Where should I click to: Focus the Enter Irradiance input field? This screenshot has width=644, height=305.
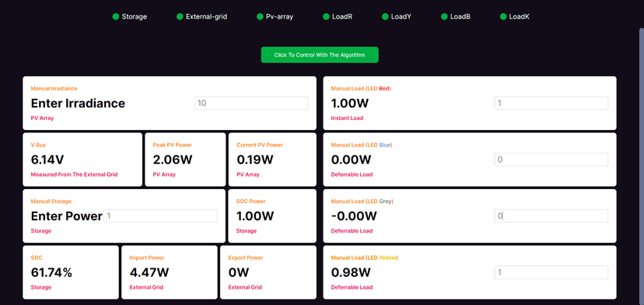click(x=251, y=103)
